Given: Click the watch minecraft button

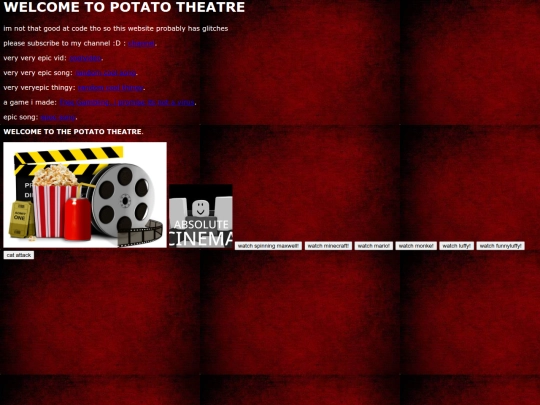Looking at the screenshot, I should pyautogui.click(x=328, y=246).
